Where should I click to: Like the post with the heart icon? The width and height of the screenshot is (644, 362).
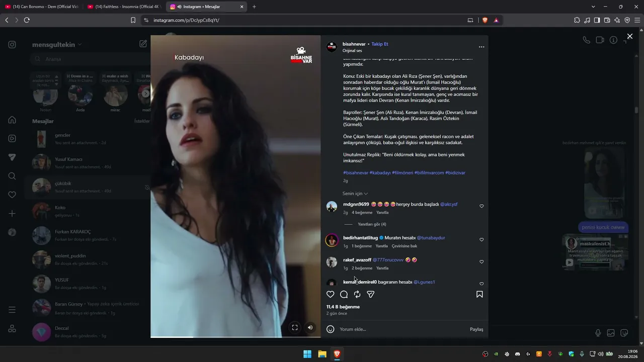[x=331, y=294]
